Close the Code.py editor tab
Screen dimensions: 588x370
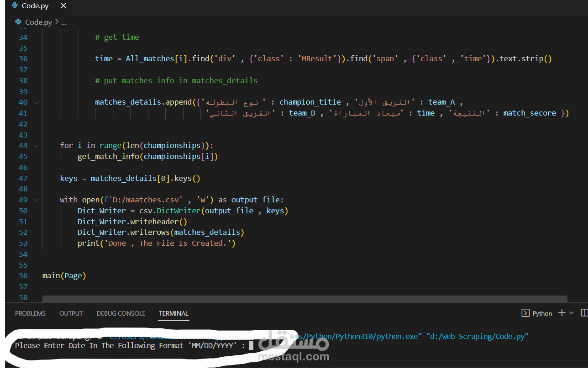(63, 6)
